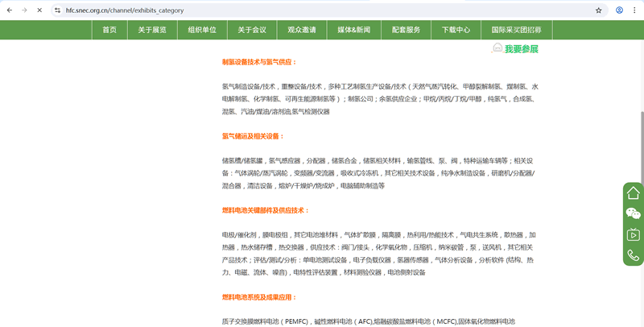Open the 首页 navigation item
This screenshot has width=644, height=327.
[109, 30]
